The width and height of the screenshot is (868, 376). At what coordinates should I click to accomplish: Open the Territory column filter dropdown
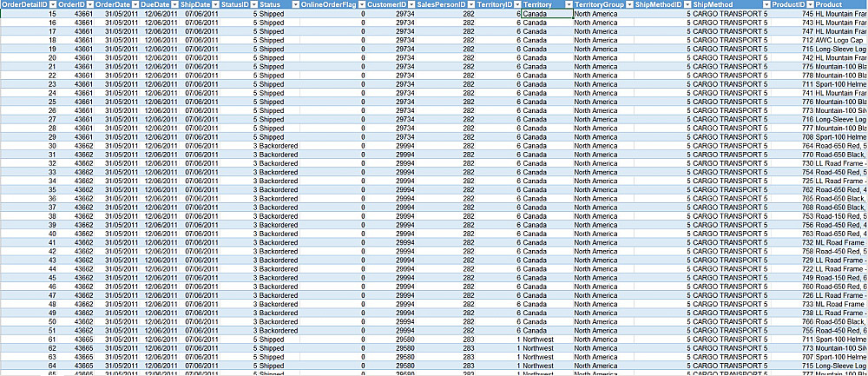[x=568, y=3]
